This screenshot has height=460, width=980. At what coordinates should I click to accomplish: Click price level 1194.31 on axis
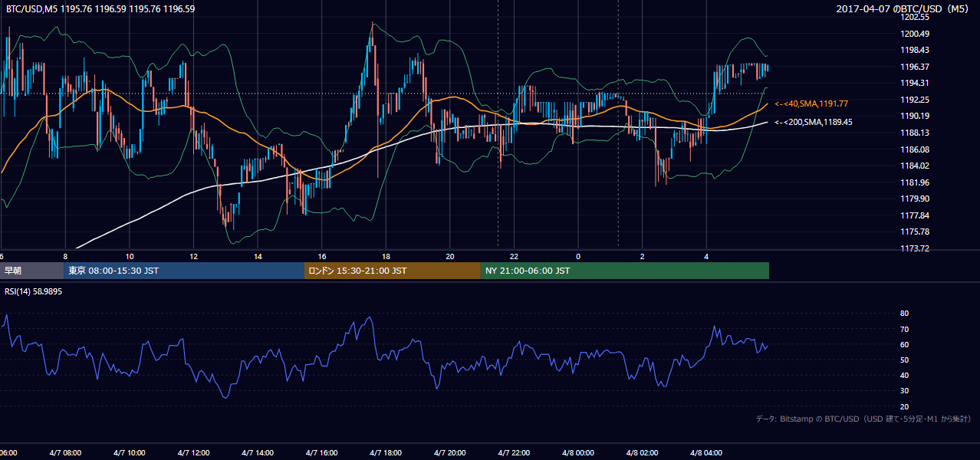click(x=915, y=83)
